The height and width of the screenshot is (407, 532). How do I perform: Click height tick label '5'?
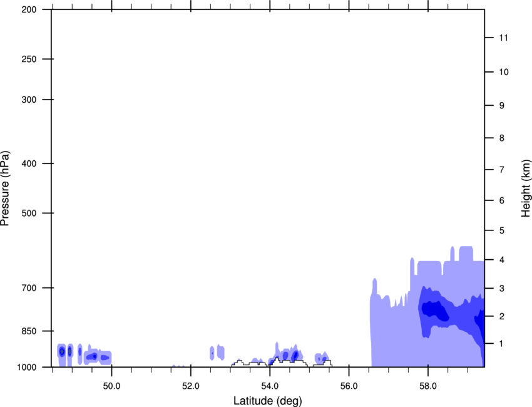coord(502,230)
